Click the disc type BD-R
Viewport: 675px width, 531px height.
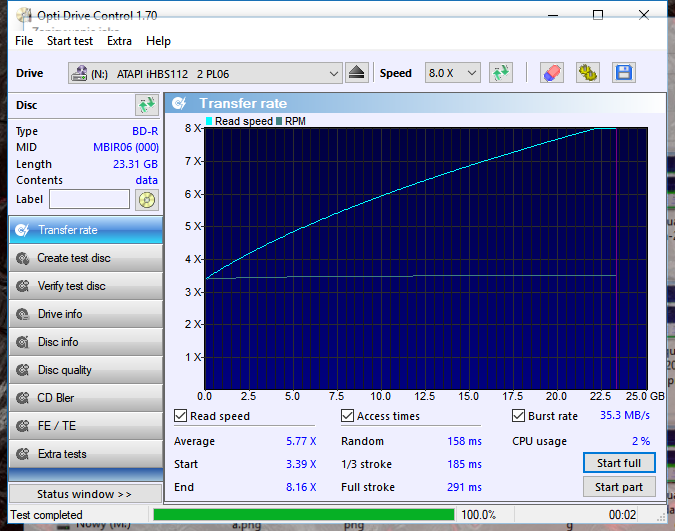point(145,131)
